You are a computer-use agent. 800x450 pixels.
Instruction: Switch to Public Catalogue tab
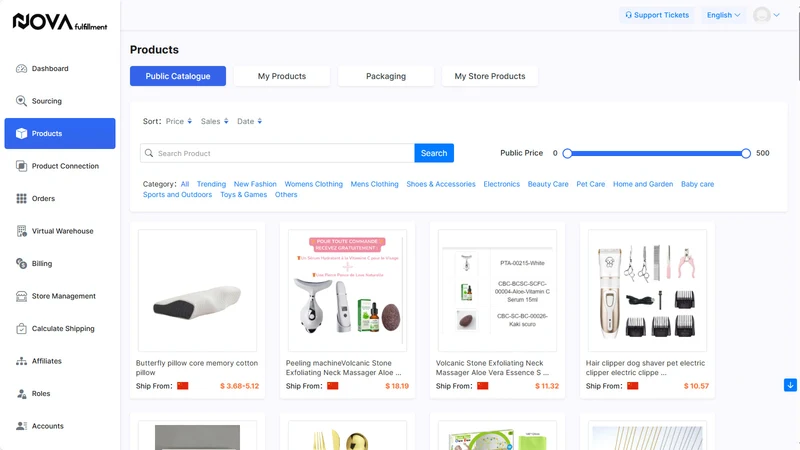tap(178, 76)
